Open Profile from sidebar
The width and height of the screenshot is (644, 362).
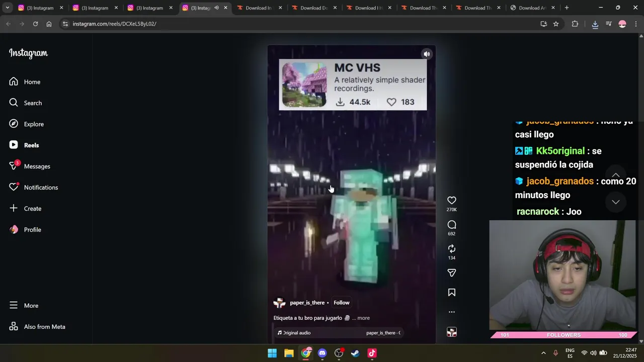point(25,230)
